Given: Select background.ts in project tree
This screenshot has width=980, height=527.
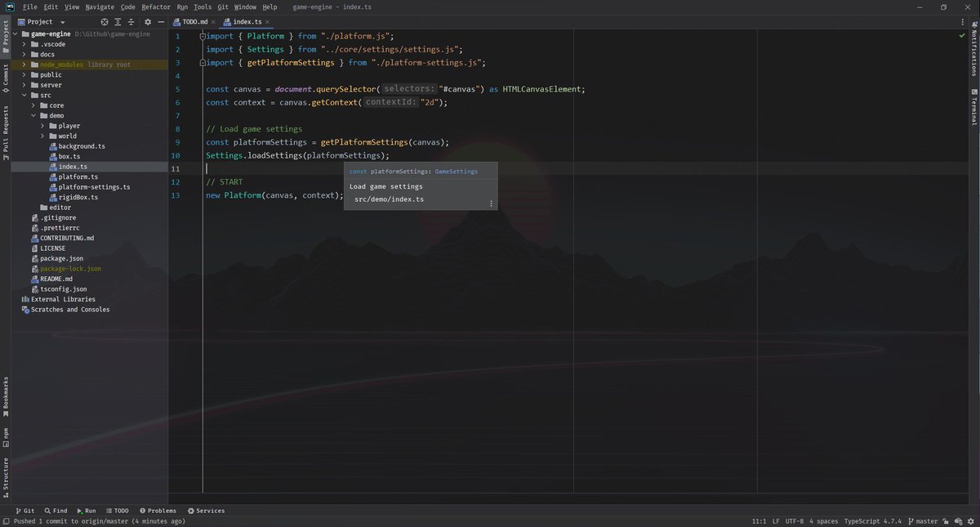Looking at the screenshot, I should [x=82, y=146].
